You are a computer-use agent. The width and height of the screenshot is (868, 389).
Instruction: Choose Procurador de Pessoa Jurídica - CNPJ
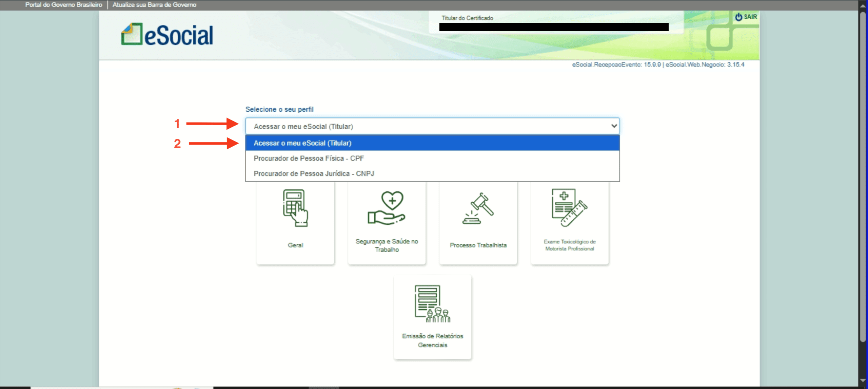tap(314, 173)
